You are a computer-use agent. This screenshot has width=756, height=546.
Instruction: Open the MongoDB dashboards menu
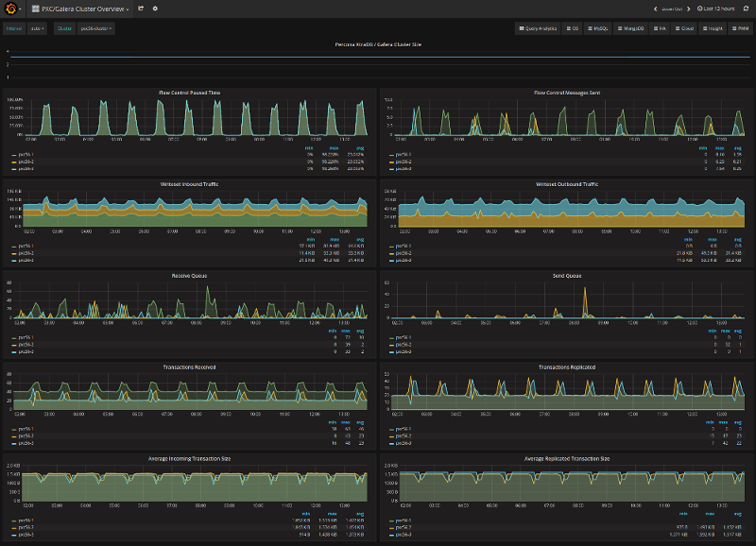[x=632, y=28]
